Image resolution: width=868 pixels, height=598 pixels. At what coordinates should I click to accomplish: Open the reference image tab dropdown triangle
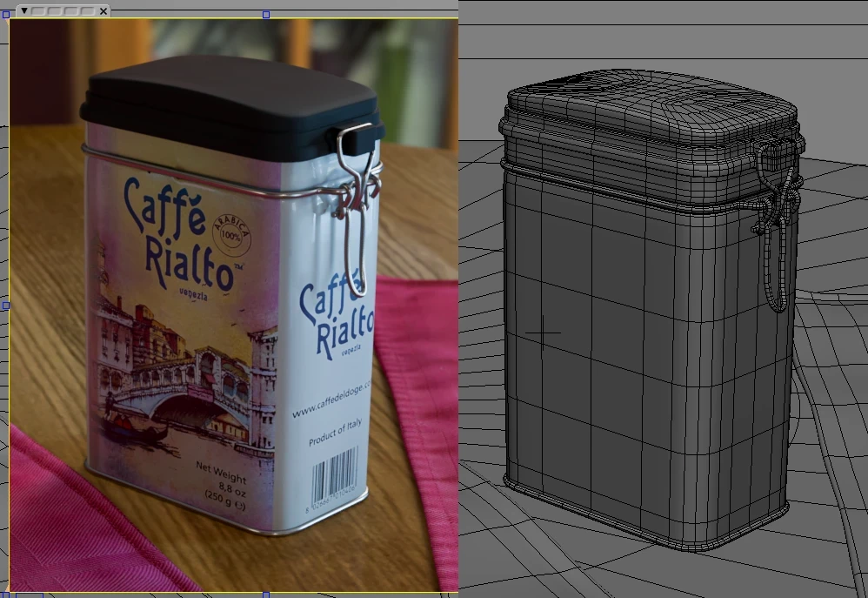click(24, 10)
